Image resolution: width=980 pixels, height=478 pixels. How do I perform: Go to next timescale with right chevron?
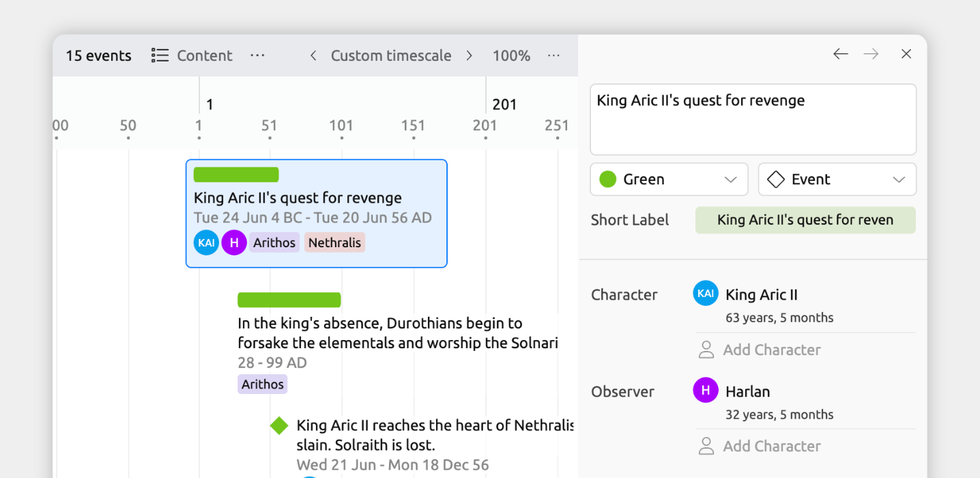470,55
